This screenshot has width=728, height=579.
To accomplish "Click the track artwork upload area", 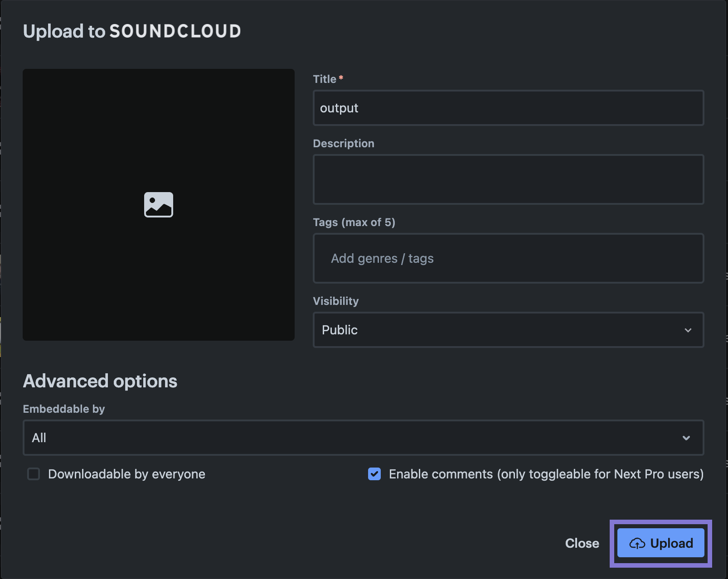I will pos(159,205).
